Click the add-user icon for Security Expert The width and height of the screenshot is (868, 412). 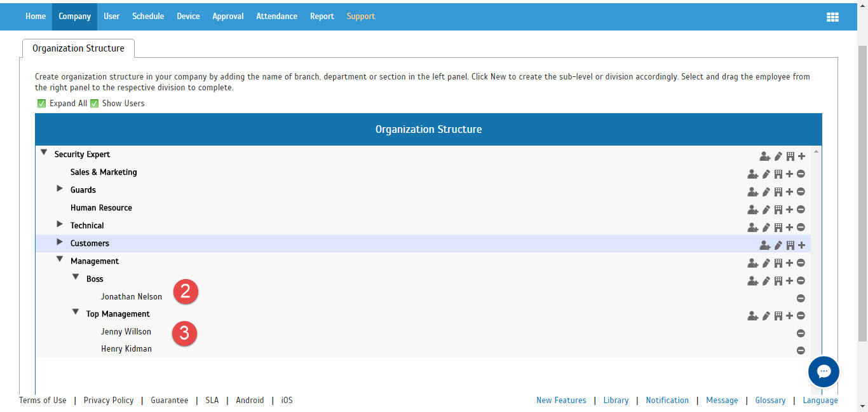[764, 156]
